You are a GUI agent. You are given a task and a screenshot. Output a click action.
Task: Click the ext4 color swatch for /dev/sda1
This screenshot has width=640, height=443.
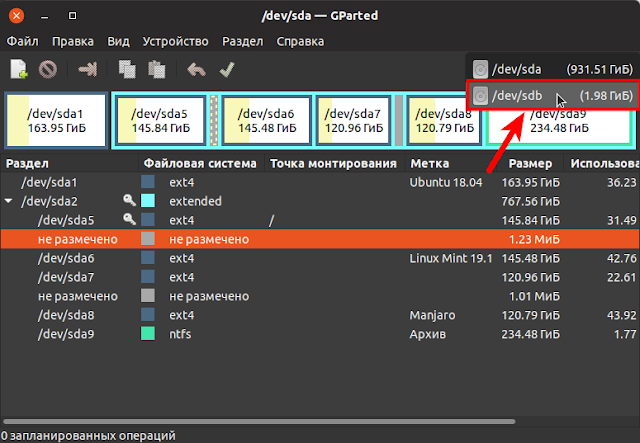coord(148,182)
